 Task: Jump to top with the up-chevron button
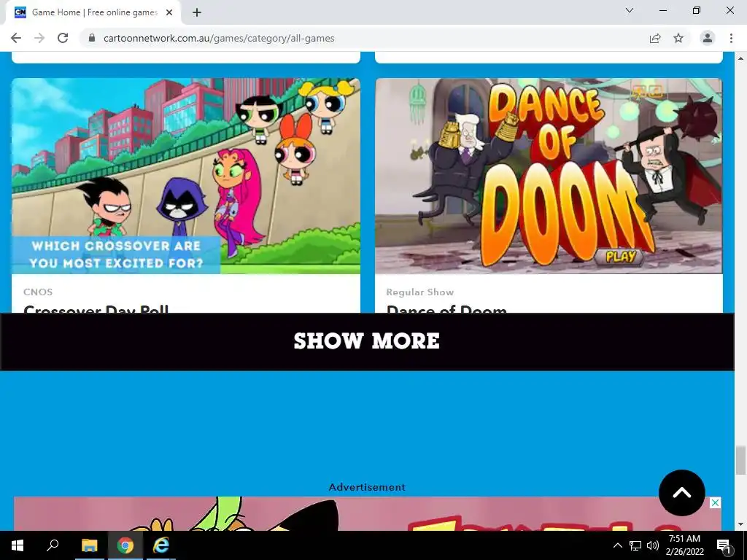pos(682,493)
